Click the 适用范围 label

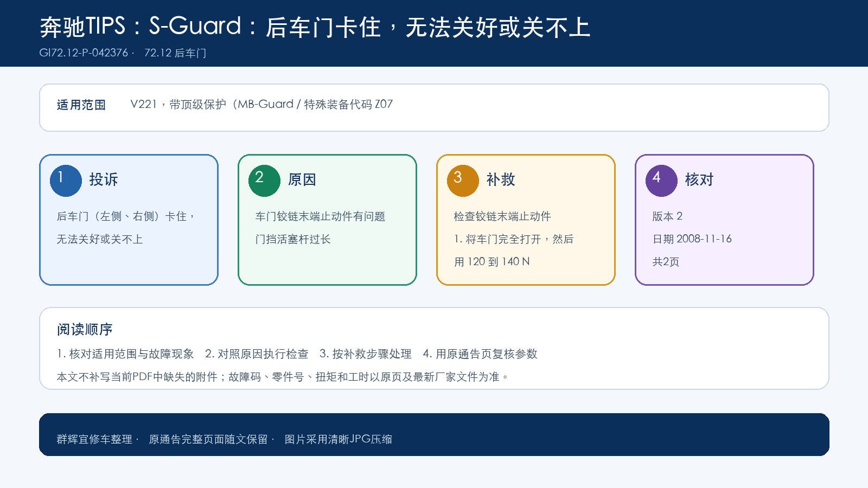pos(81,105)
